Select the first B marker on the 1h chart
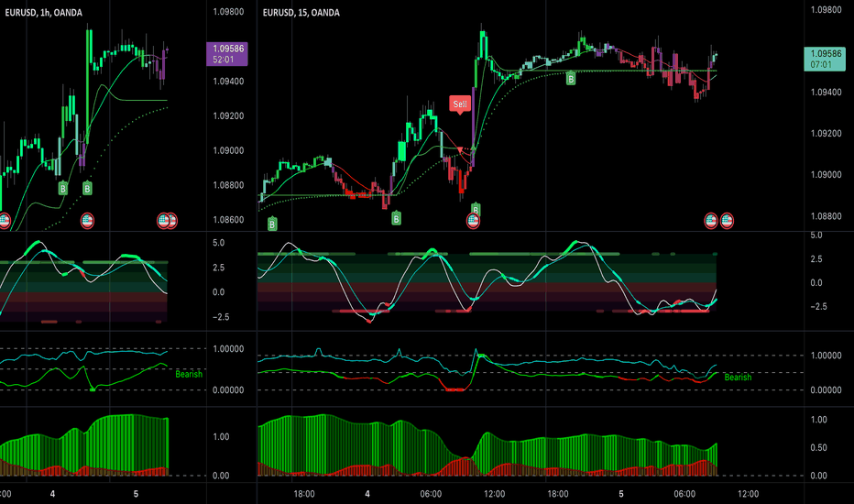This screenshot has height=504, width=854. [x=63, y=189]
